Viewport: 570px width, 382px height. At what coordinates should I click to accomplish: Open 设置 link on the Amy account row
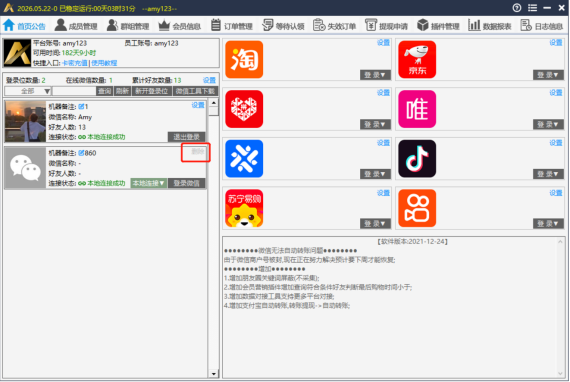(198, 105)
